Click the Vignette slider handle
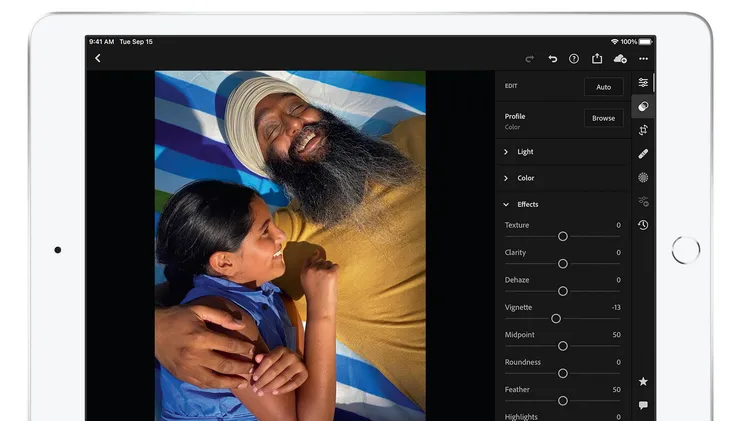Image resolution: width=750 pixels, height=421 pixels. [x=556, y=319]
